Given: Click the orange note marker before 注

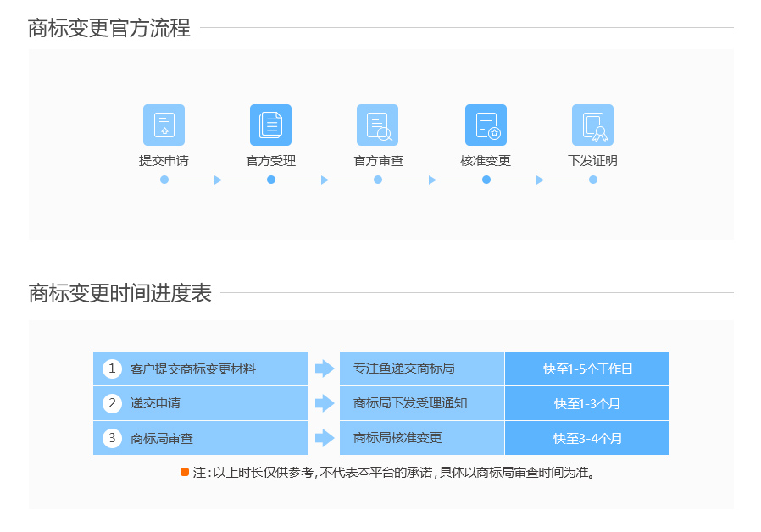Looking at the screenshot, I should click(x=185, y=472).
